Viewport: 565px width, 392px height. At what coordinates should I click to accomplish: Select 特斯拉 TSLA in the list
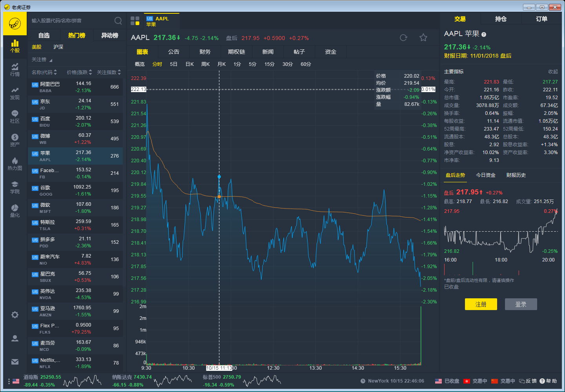(x=75, y=225)
